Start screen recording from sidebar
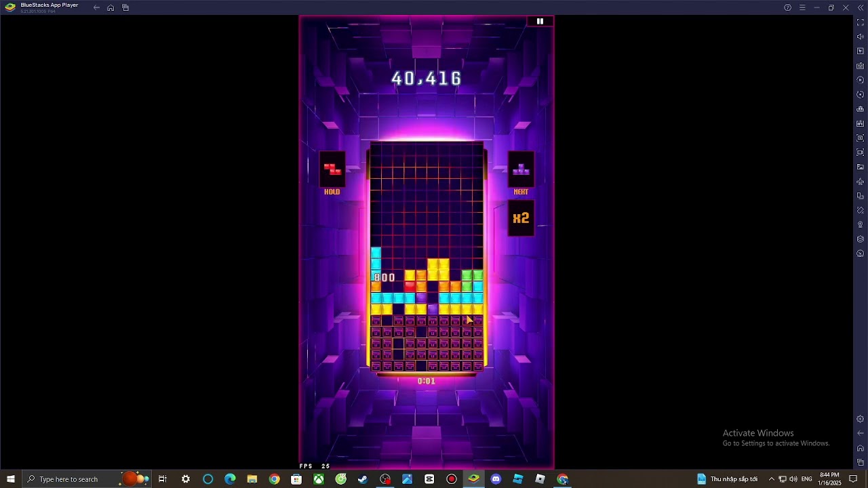 point(861,152)
